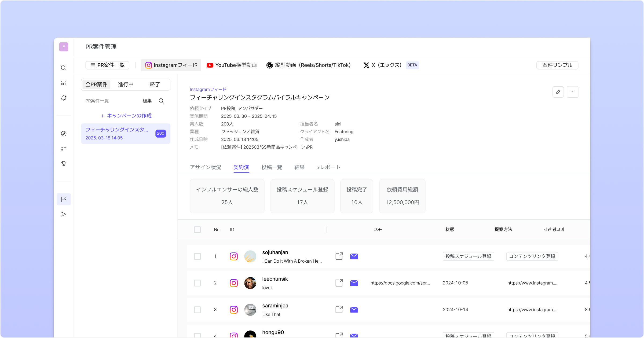Click the キャンペーンの作成 link
Screen dimensions: 644x338
coord(126,116)
